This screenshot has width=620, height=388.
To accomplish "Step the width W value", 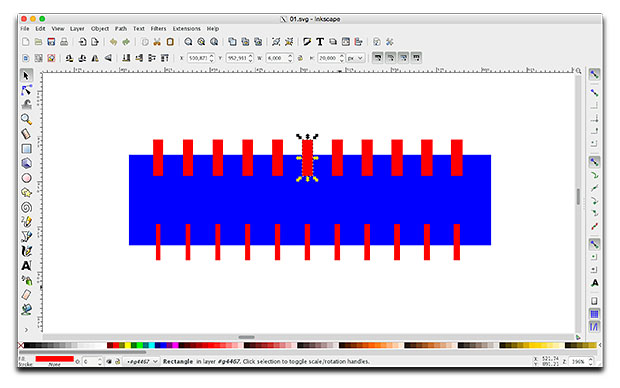I will pos(290,58).
